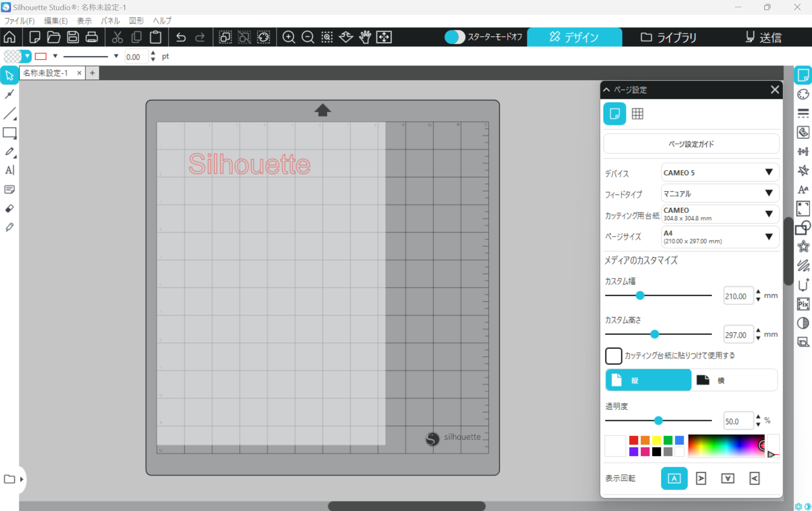Close the ページ設定 panel
This screenshot has height=511, width=812.
click(775, 90)
